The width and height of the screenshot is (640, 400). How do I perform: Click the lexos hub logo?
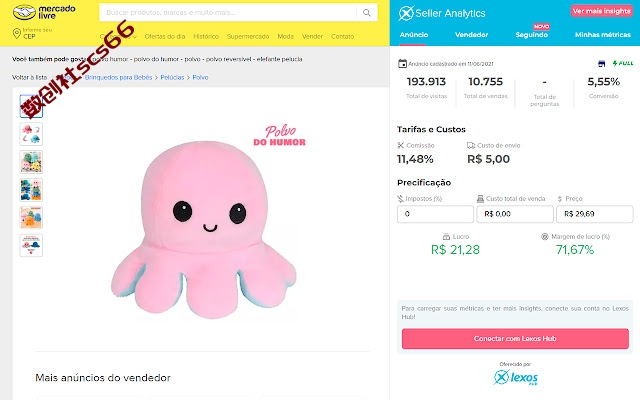coord(516,377)
